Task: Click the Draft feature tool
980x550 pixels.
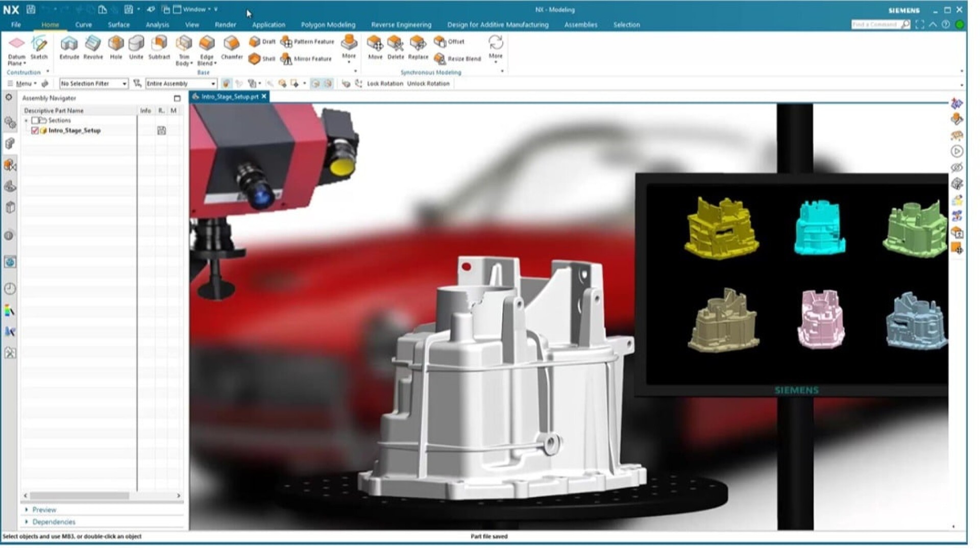Action: pyautogui.click(x=262, y=41)
